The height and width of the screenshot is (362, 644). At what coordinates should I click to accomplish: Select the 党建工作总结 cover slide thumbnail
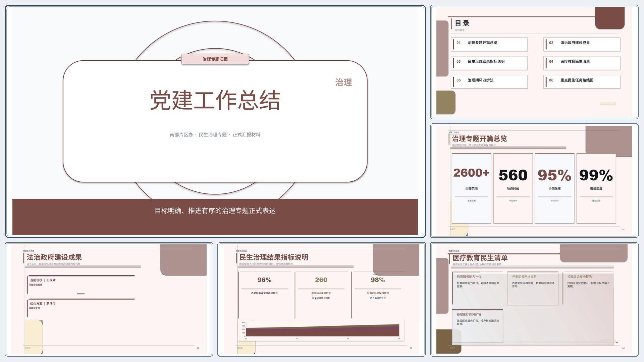215,121
